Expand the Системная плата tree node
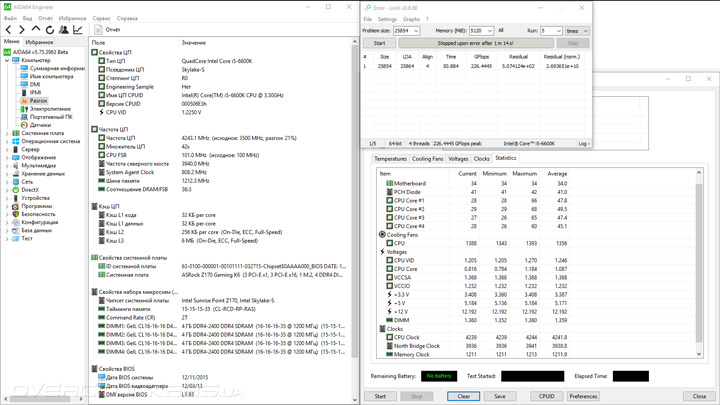Viewport: 720px width, 405px height. click(x=7, y=133)
